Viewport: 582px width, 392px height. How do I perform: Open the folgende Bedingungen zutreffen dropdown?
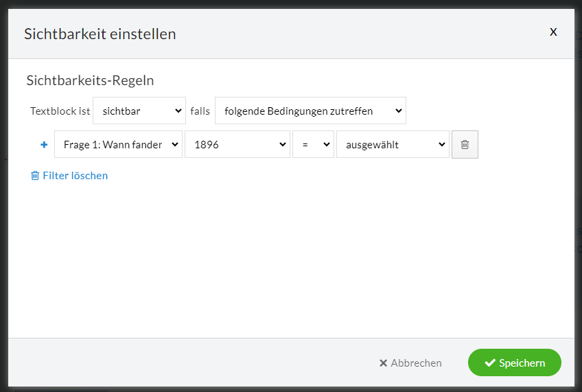310,111
